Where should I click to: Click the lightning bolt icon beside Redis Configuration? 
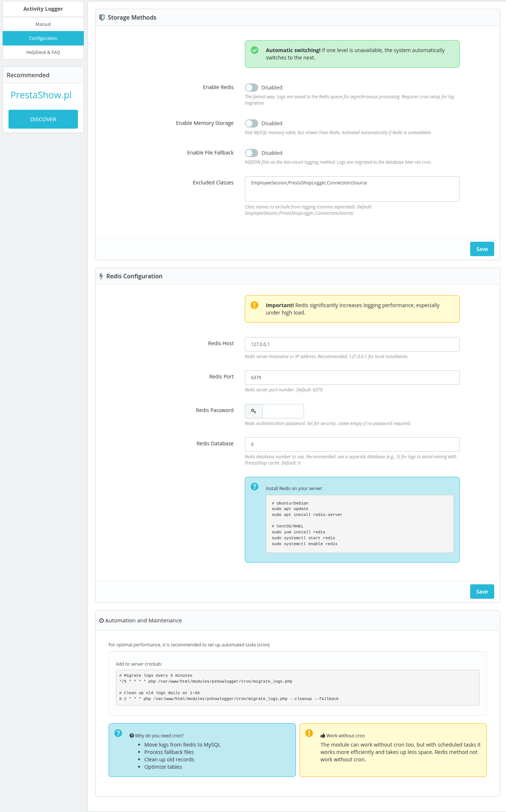click(101, 276)
